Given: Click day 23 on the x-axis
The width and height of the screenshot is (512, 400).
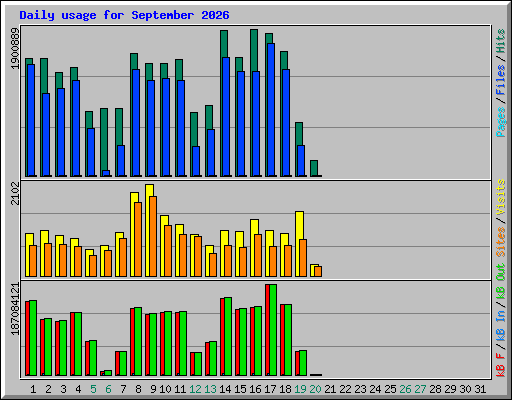Looking at the screenshot, I should pos(360,389).
